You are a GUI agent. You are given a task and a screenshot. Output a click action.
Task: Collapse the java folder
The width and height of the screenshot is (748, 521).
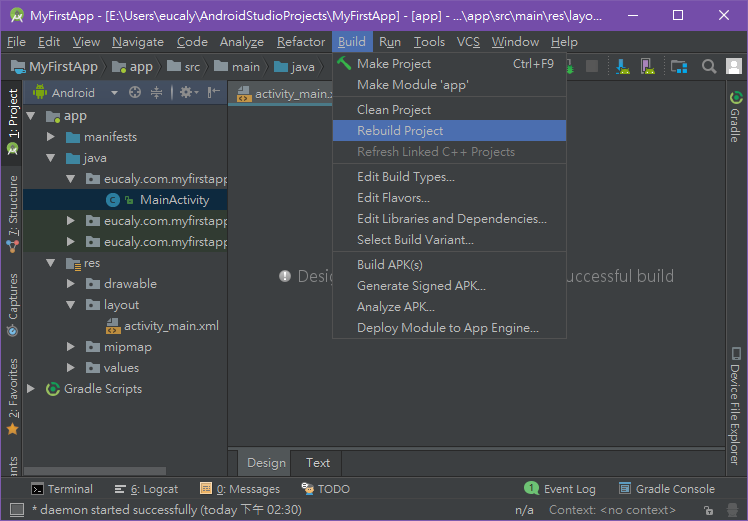pos(51,158)
